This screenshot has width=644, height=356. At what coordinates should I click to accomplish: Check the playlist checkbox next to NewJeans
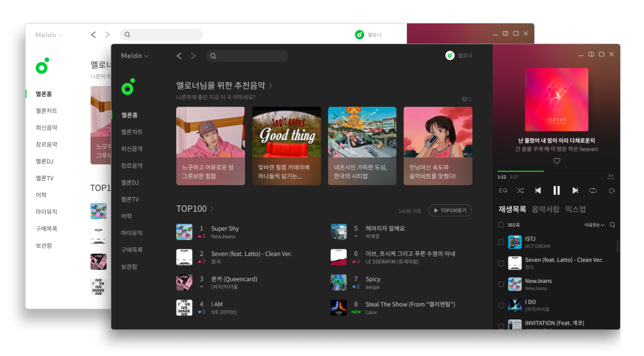pyautogui.click(x=501, y=284)
